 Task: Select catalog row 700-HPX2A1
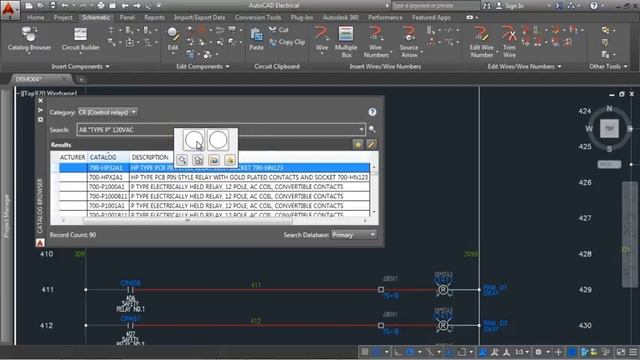click(x=214, y=177)
